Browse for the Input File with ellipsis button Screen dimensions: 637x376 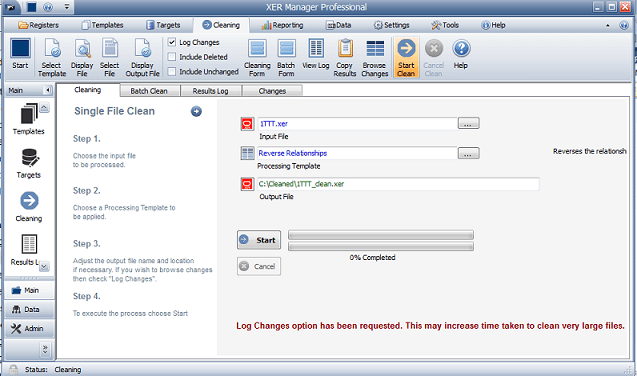pos(468,123)
